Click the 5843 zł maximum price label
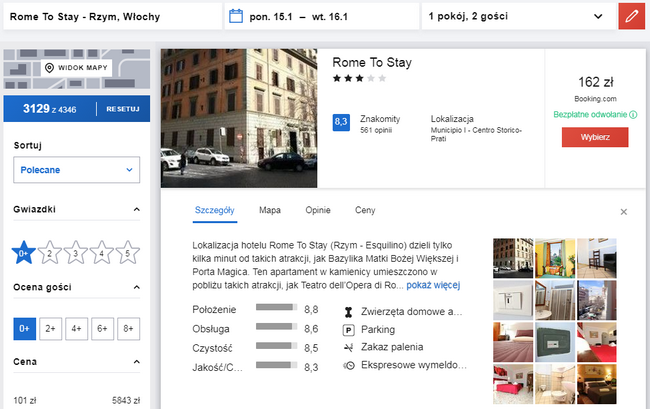This screenshot has height=409, width=650. click(126, 401)
